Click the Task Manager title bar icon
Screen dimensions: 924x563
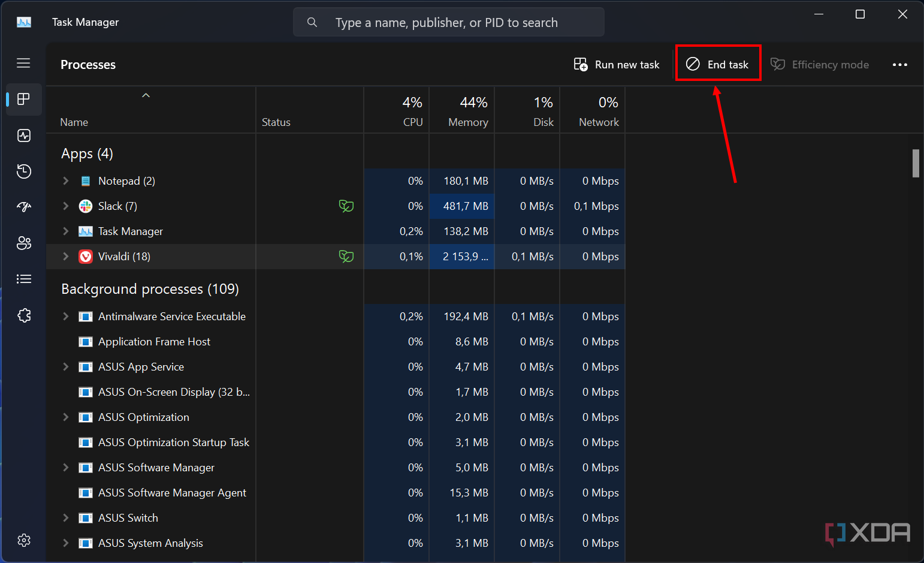coord(24,22)
